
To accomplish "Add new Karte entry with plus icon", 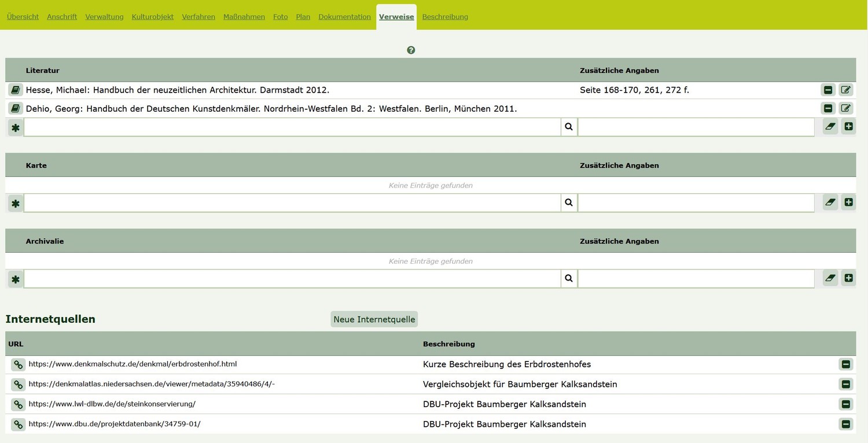I will click(848, 202).
